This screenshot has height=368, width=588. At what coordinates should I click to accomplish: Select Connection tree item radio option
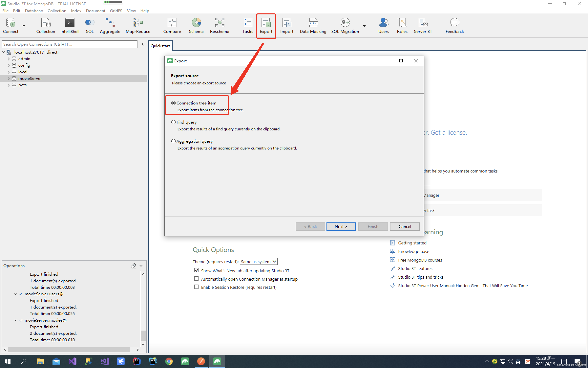tap(173, 103)
